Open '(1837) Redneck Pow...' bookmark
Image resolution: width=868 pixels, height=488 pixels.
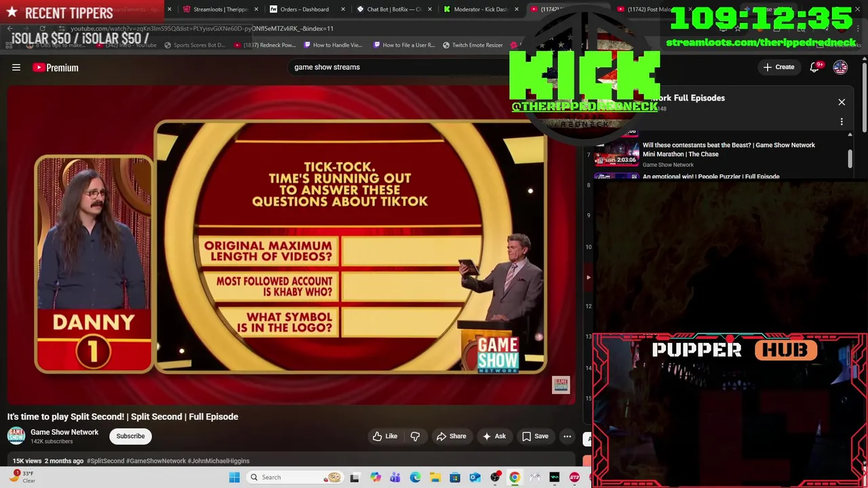(265, 45)
